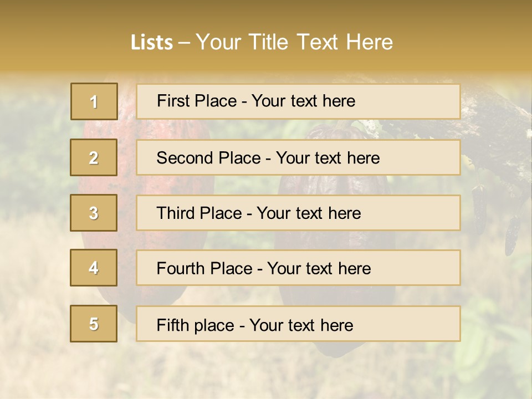Click the bold word Lists in title
This screenshot has height=399, width=532.
(x=151, y=42)
